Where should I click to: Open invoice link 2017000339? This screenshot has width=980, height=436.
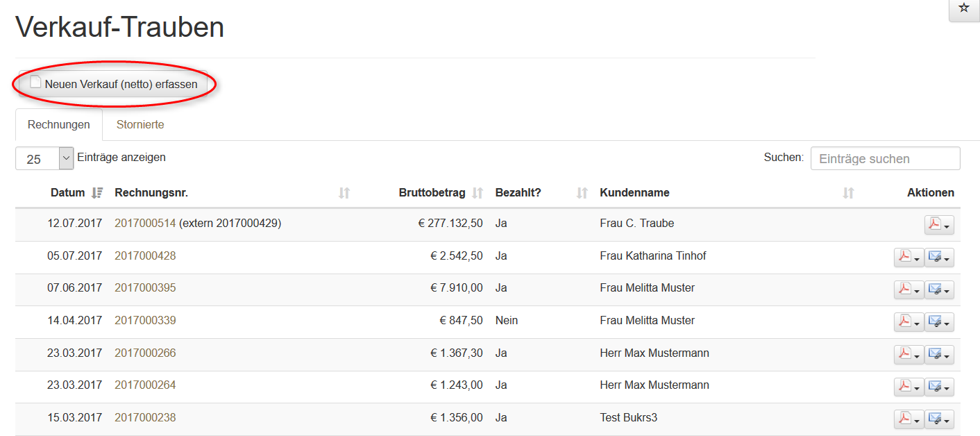click(145, 321)
